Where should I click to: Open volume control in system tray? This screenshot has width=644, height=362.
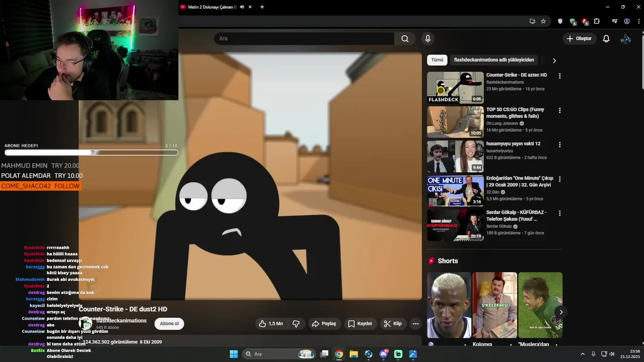pos(612,354)
